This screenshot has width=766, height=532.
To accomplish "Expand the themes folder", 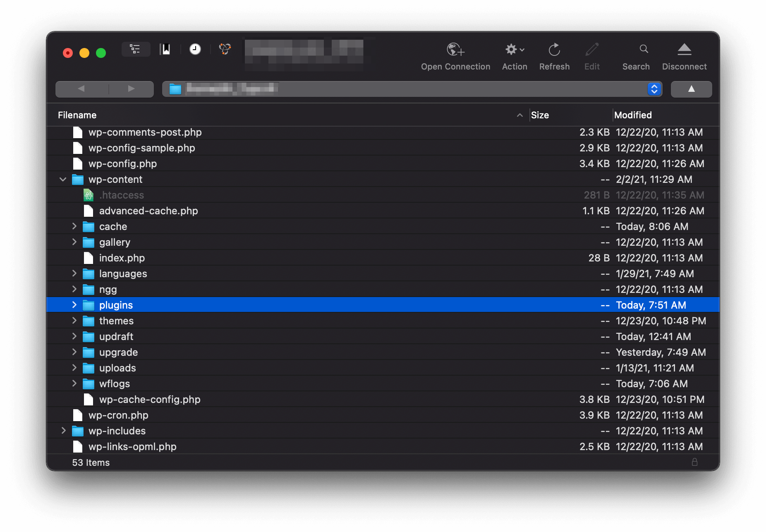I will tap(74, 321).
